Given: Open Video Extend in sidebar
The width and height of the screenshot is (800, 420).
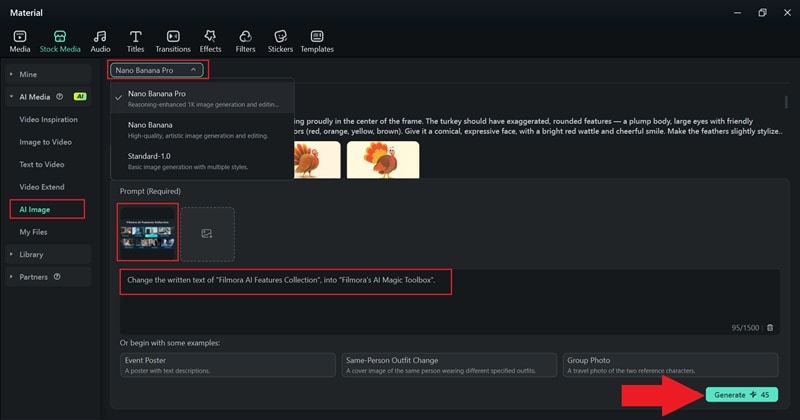Looking at the screenshot, I should tap(42, 187).
